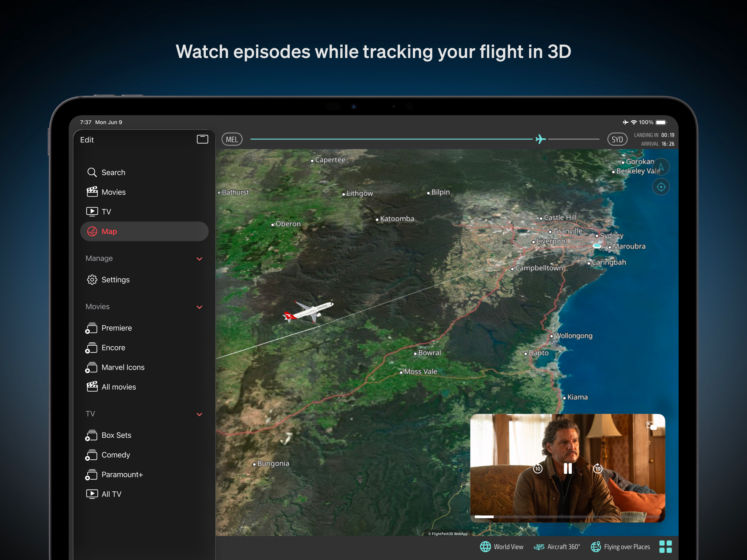Open Settings

(x=115, y=280)
